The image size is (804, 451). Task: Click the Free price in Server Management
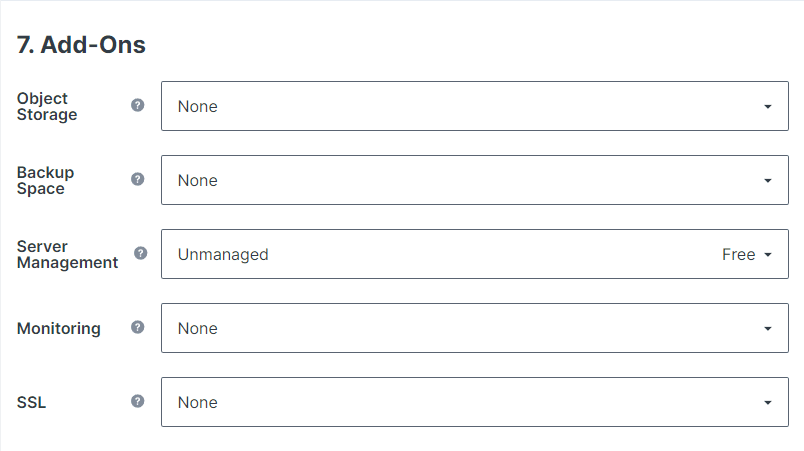[x=738, y=254]
